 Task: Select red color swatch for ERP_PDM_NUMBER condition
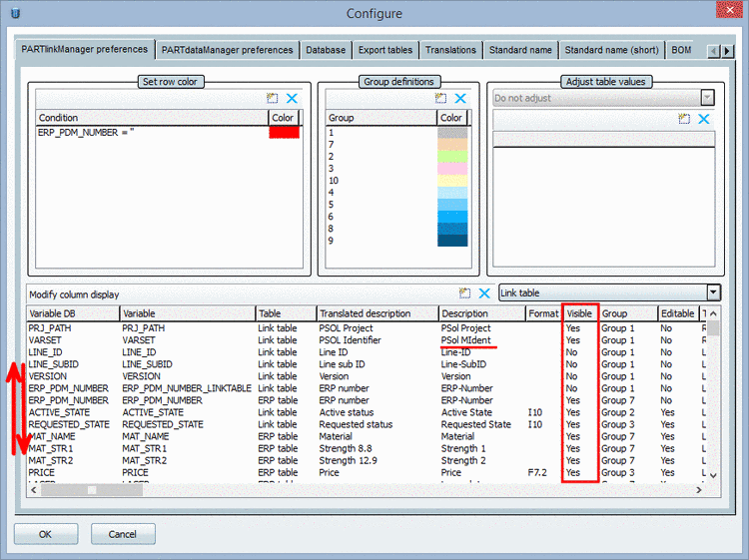tap(284, 133)
